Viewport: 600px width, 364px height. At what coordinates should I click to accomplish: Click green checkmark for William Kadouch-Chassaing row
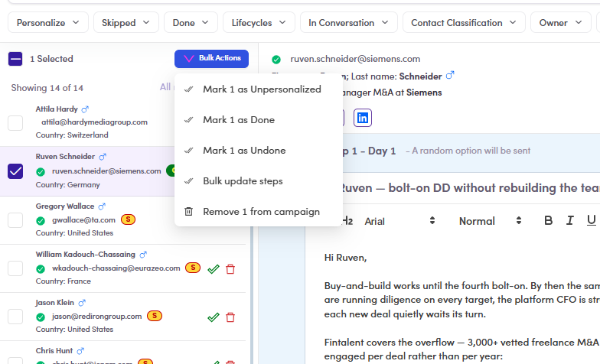pos(213,269)
